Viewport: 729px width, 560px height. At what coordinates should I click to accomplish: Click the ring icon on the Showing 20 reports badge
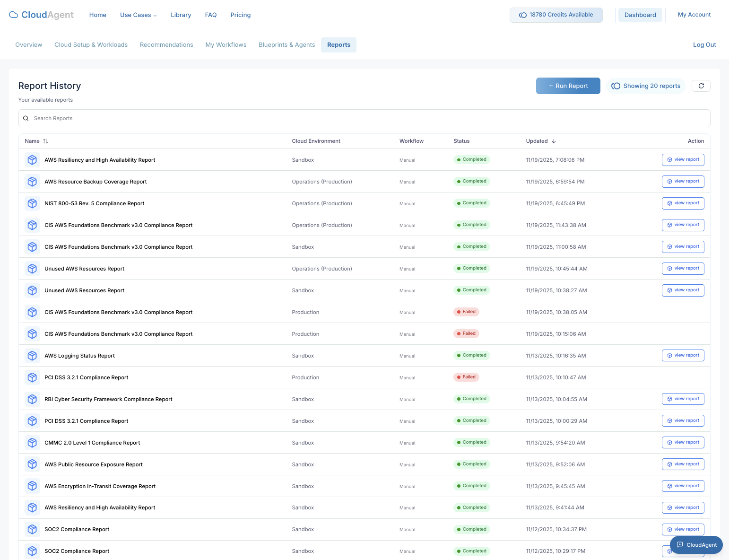616,86
